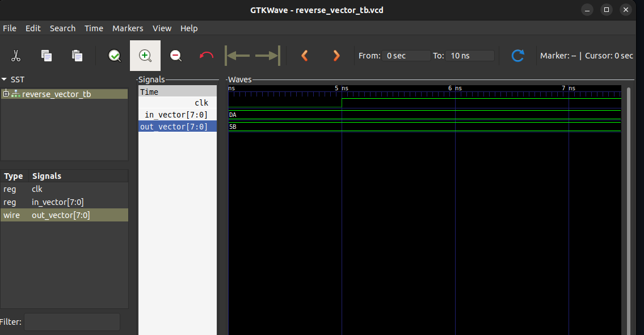This screenshot has height=335, width=644.
Task: Click the Zoom Fit icon
Action: point(115,55)
